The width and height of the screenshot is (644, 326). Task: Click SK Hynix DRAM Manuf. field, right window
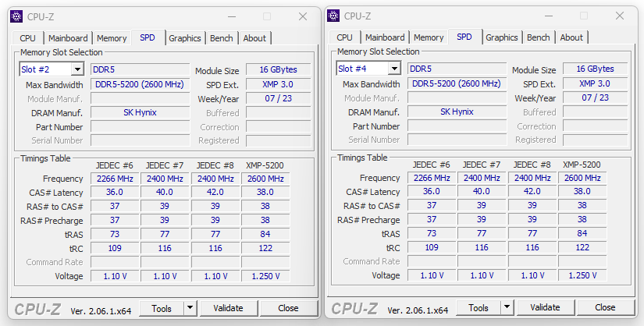(x=457, y=112)
